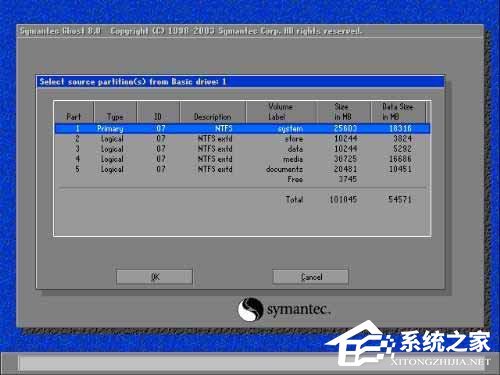This screenshot has width=500, height=375.
Task: Select the 'data' volume label
Action: (295, 149)
